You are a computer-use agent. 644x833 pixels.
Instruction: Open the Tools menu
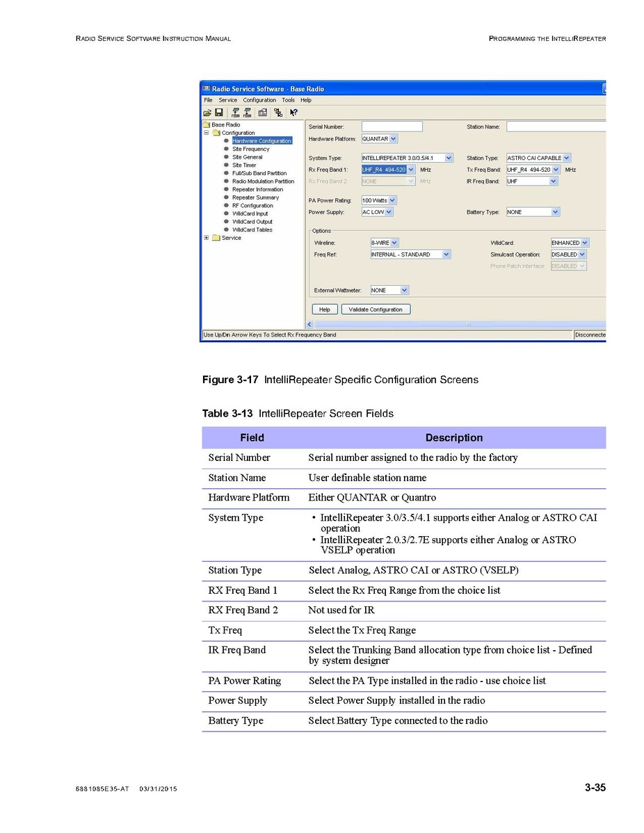point(288,100)
